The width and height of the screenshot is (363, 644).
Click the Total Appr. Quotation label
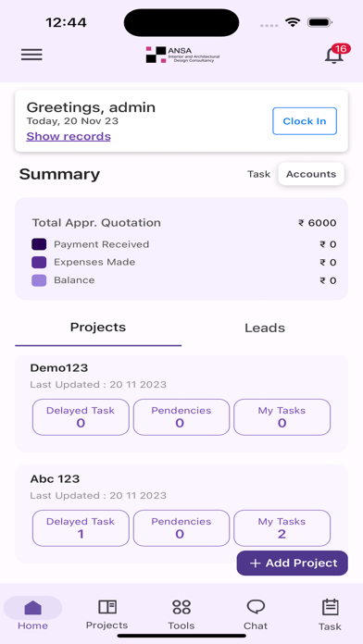click(x=96, y=223)
